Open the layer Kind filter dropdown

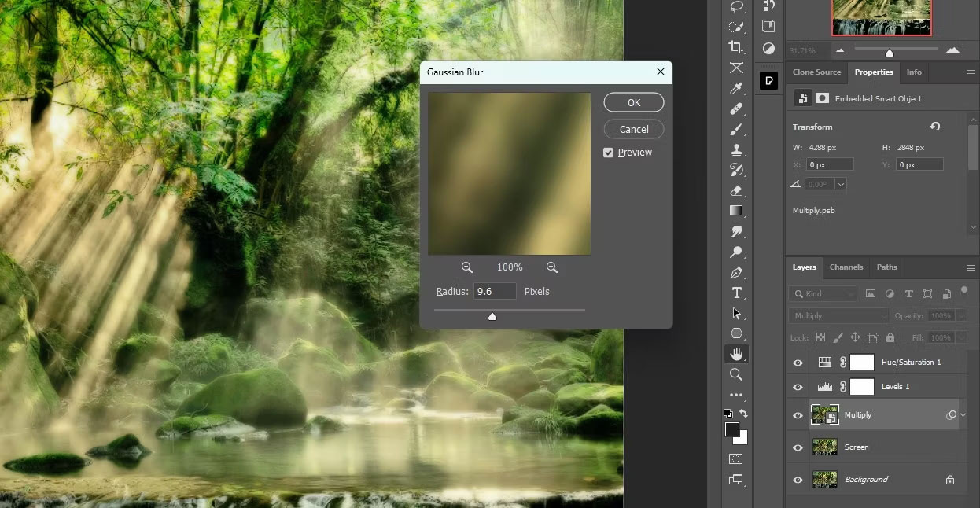click(823, 293)
